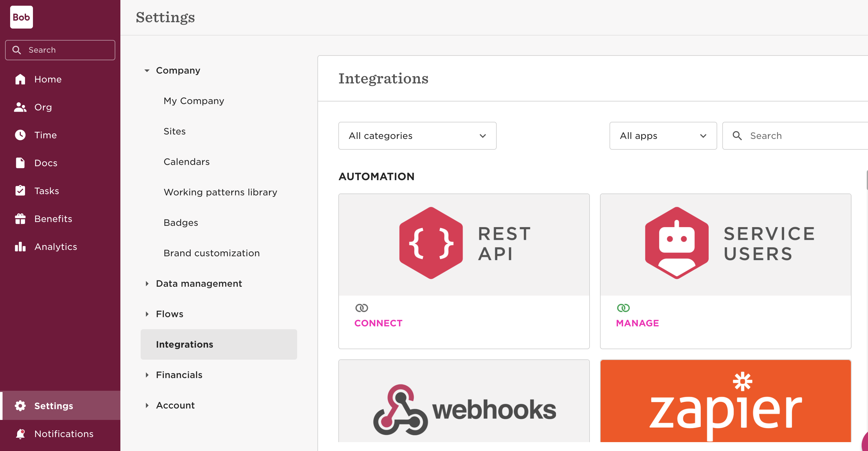The image size is (868, 451).
Task: Open the All categories dropdown
Action: tap(417, 136)
